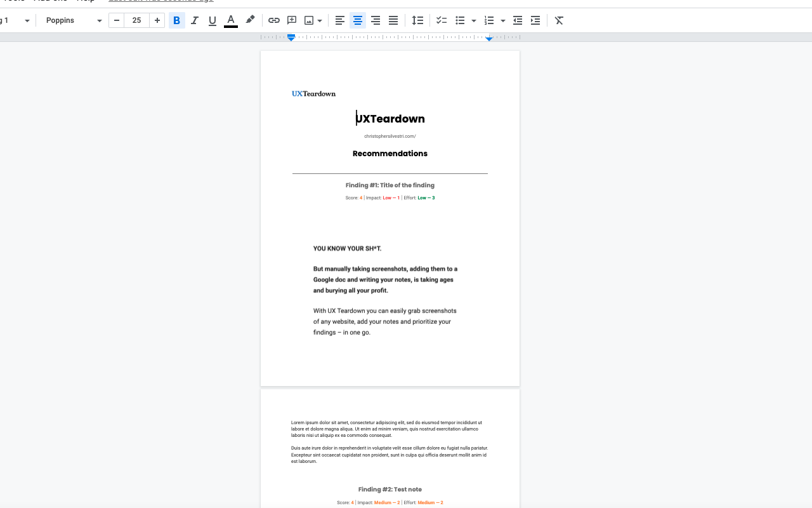The width and height of the screenshot is (812, 508).
Task: Align text to the left
Action: [x=340, y=20]
